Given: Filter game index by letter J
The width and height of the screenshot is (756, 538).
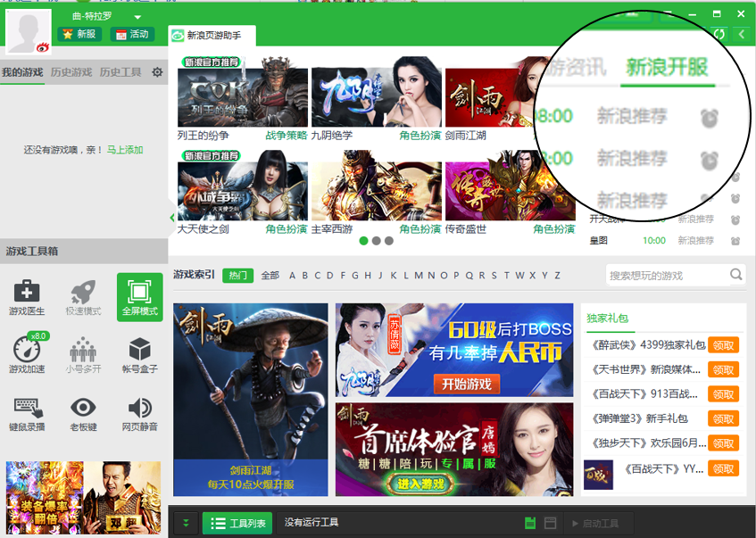Looking at the screenshot, I should pos(380,276).
